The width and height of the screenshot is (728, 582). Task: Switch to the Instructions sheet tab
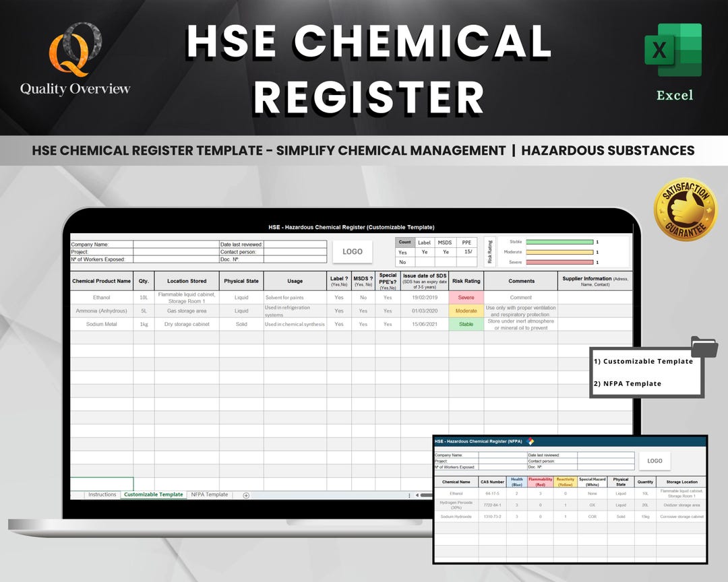click(102, 494)
